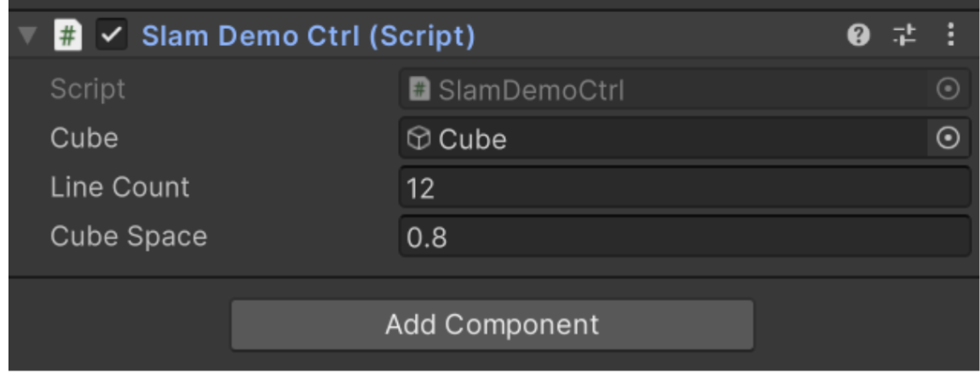
Task: Disable the Slam Demo Ctrl script checkbox
Action: [x=112, y=36]
